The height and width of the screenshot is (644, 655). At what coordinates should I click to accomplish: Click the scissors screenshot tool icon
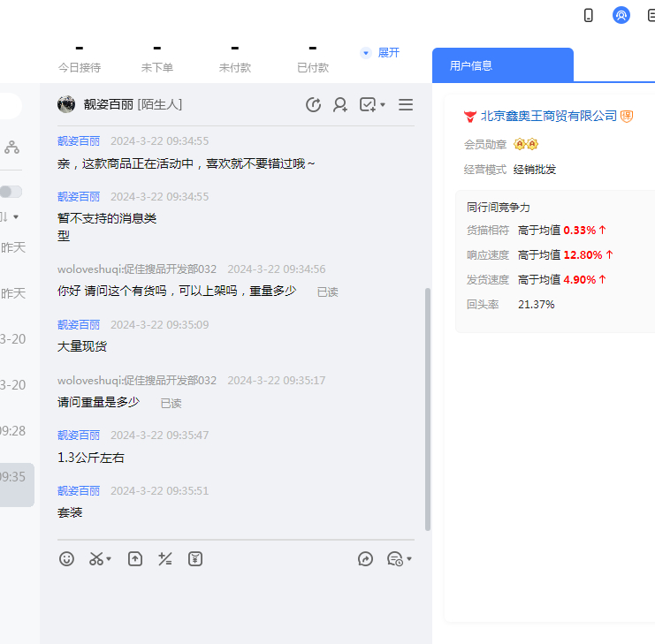pos(95,558)
